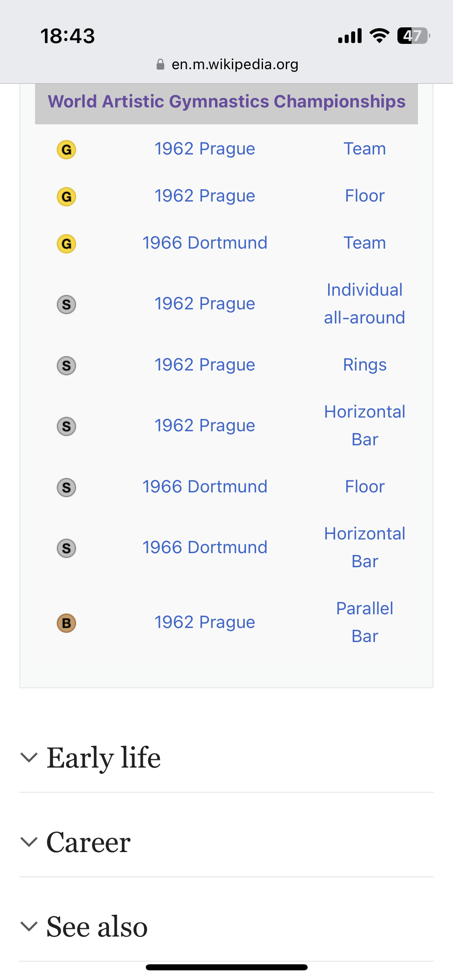
Task: Tap the 18:43 clock in the status bar
Action: click(x=68, y=36)
